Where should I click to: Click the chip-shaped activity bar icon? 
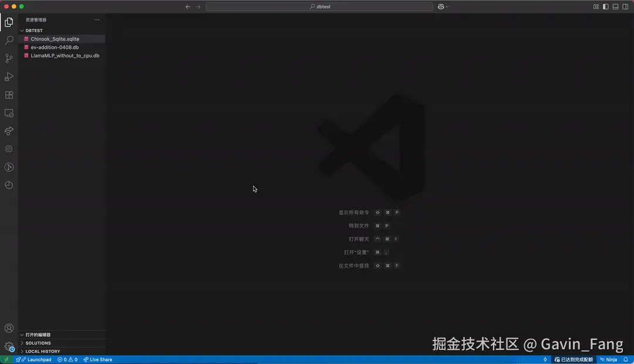click(x=9, y=149)
